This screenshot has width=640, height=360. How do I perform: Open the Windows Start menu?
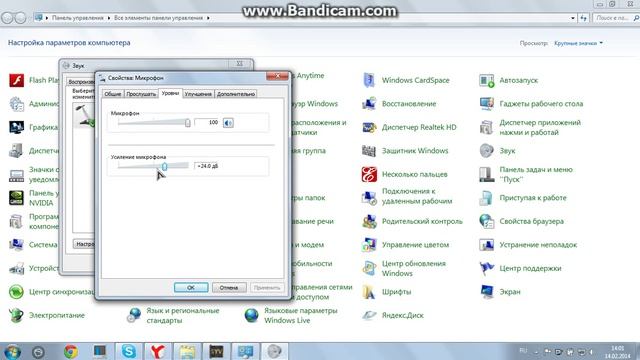click(12, 351)
